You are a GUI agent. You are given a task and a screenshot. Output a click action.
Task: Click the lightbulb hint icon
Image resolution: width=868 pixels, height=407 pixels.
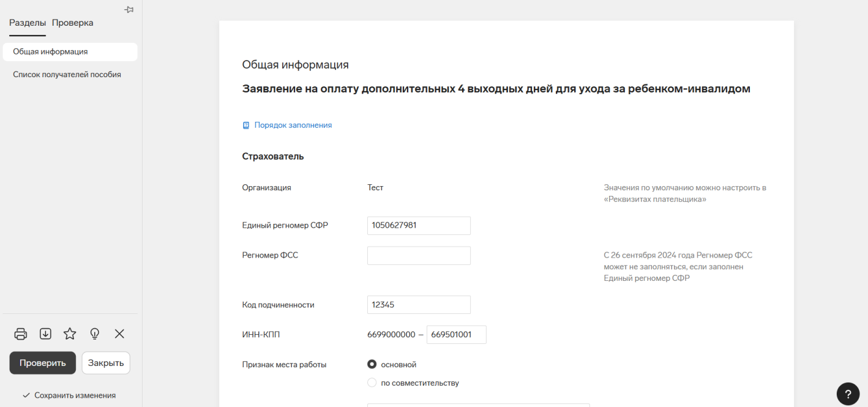(x=95, y=334)
